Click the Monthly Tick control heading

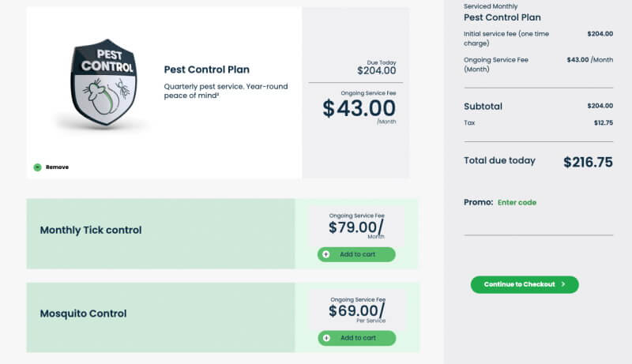click(91, 230)
